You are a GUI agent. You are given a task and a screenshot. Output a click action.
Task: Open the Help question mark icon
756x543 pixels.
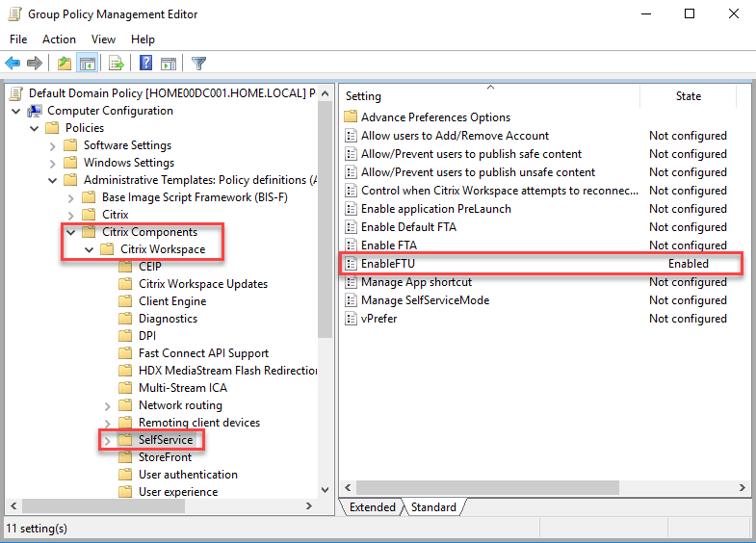[x=145, y=63]
